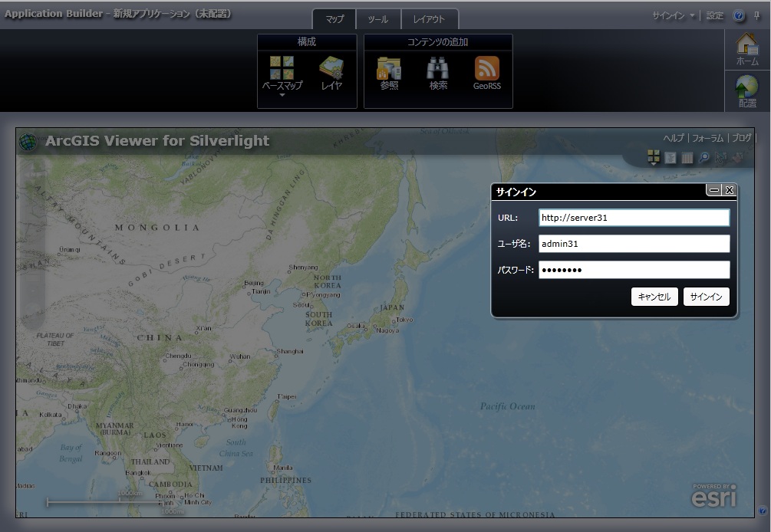Switch to the レイアウト tab

430,19
